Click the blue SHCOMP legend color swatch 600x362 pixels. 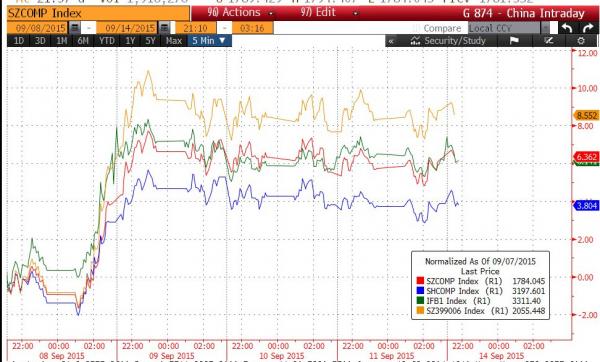click(420, 291)
